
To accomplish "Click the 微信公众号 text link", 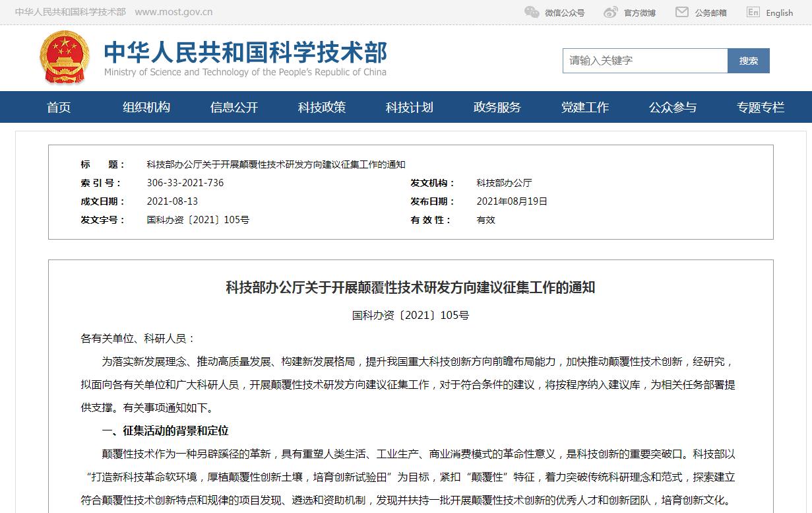I will tap(565, 13).
